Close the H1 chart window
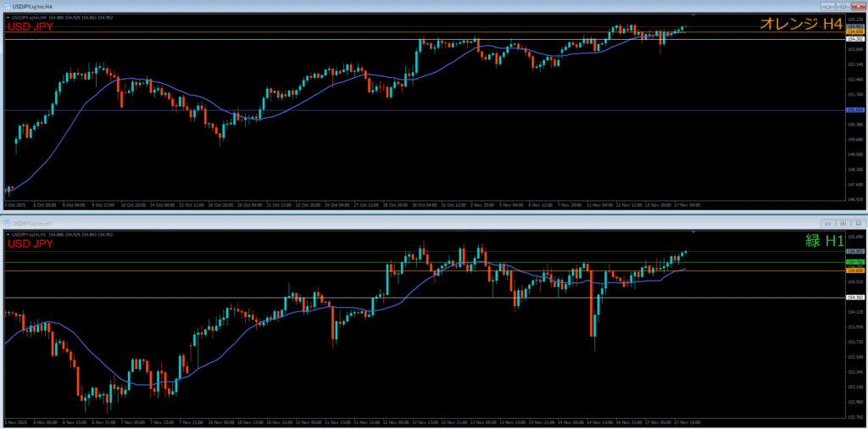The image size is (868, 429). [x=857, y=223]
